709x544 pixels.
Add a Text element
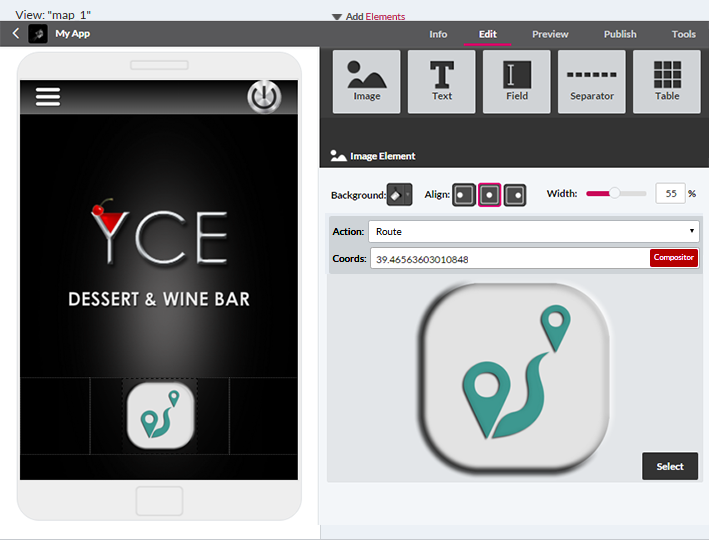coord(442,81)
